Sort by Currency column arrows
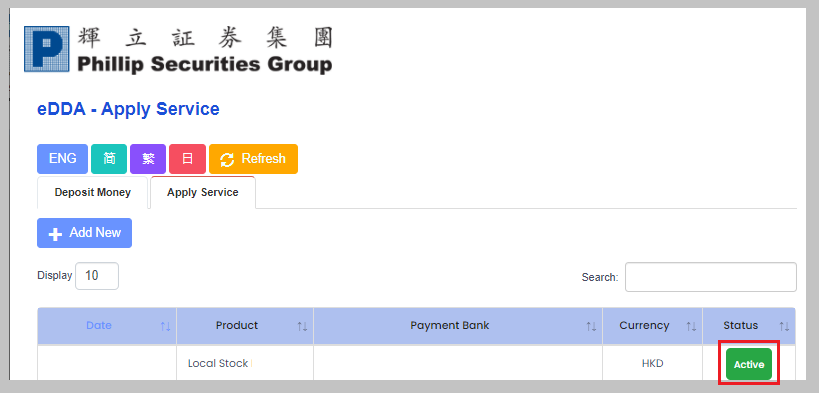This screenshot has width=819, height=393. click(692, 326)
